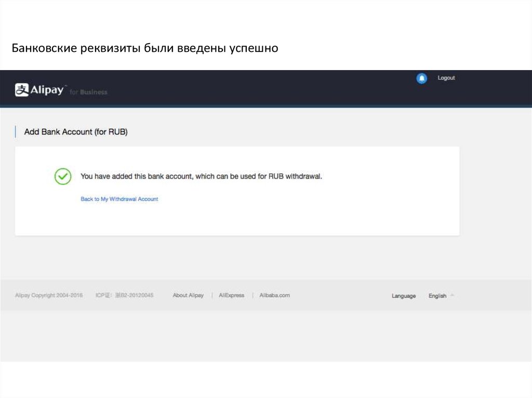The image size is (532, 398).
Task: Open the notifications bell
Action: tap(422, 78)
